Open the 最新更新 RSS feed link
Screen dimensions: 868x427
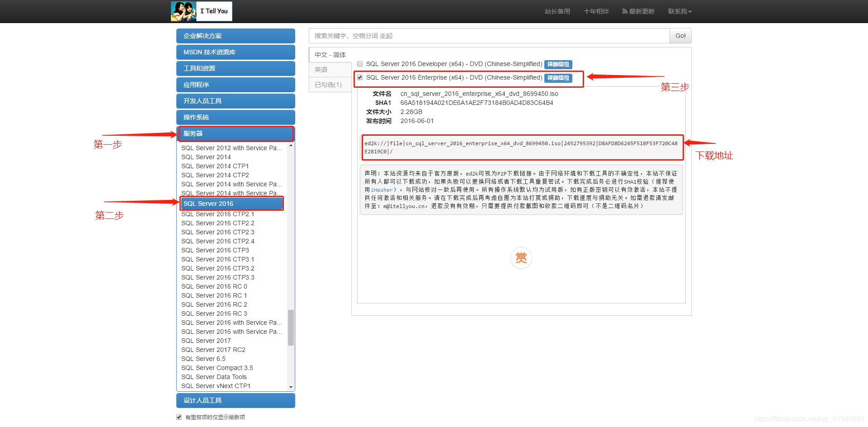(x=638, y=11)
